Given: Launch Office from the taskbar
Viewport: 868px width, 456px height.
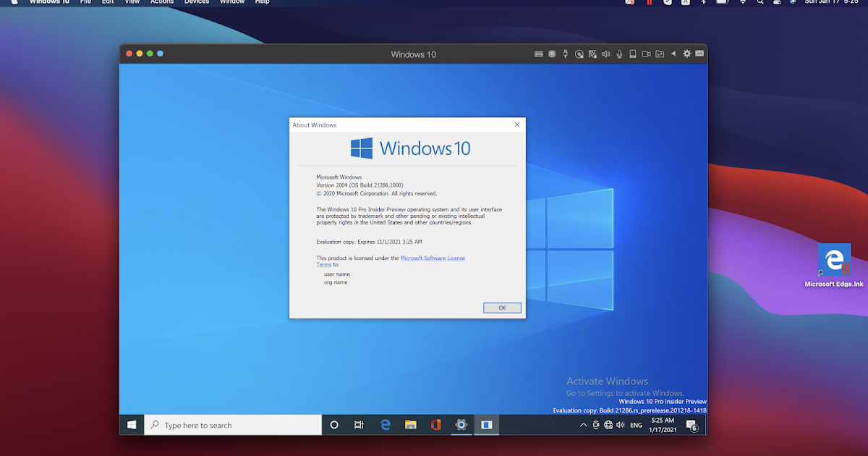Looking at the screenshot, I should 435,425.
